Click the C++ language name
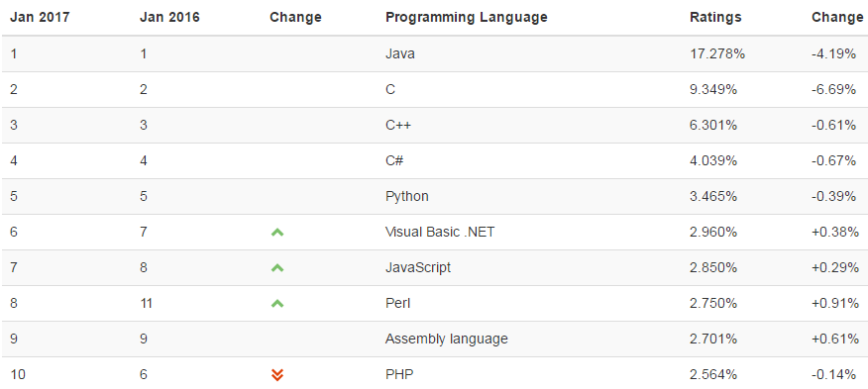The width and height of the screenshot is (868, 389). pos(398,125)
